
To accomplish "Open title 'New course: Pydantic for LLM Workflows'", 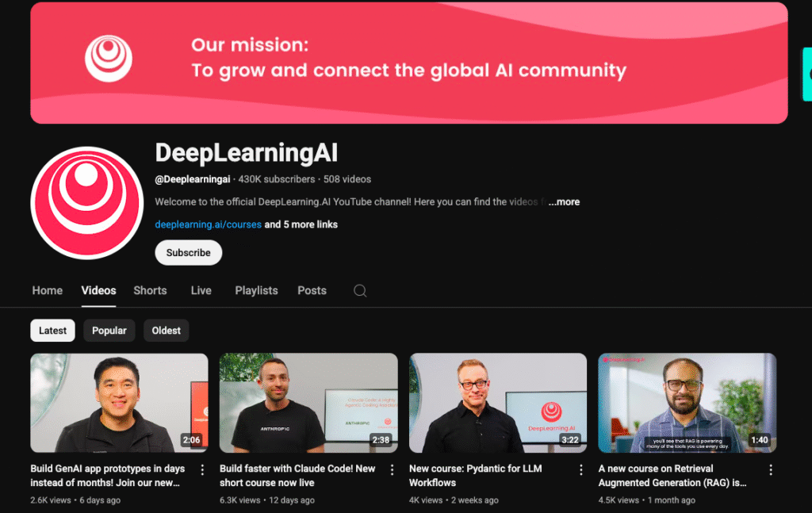I will point(476,475).
